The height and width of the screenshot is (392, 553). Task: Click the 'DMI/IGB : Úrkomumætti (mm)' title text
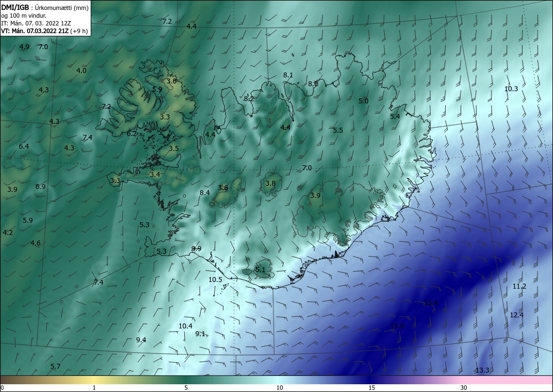point(44,8)
